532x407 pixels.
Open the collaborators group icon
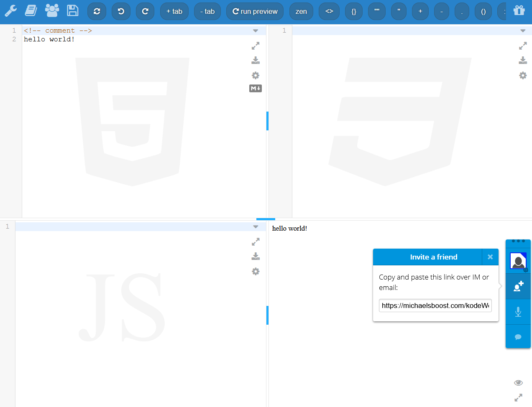click(x=52, y=10)
